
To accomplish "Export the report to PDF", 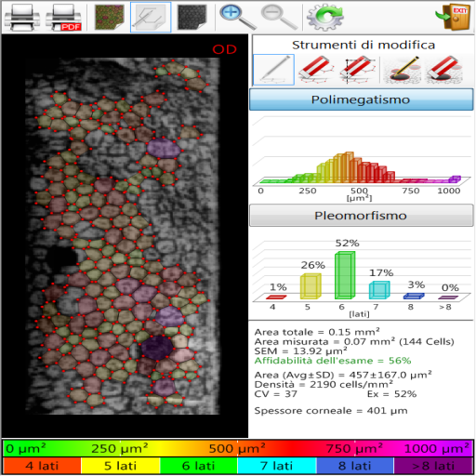I will pos(63,18).
